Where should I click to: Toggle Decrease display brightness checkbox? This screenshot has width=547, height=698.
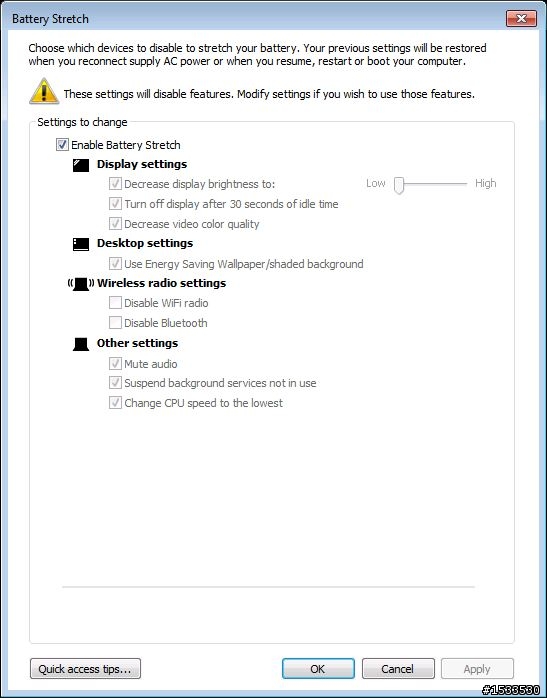[x=115, y=183]
